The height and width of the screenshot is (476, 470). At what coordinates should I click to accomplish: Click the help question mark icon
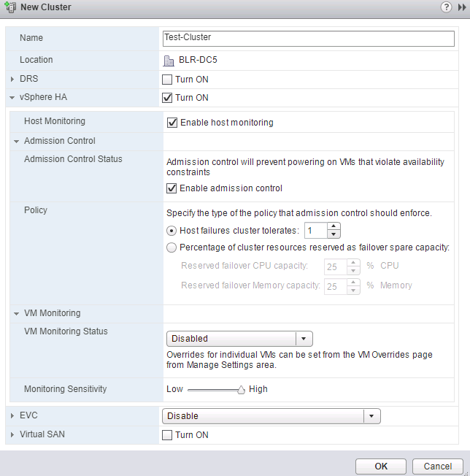coord(446,7)
